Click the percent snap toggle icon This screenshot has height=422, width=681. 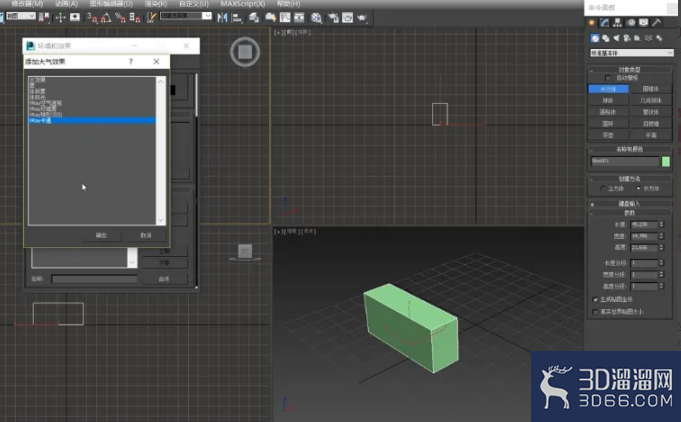click(x=120, y=17)
